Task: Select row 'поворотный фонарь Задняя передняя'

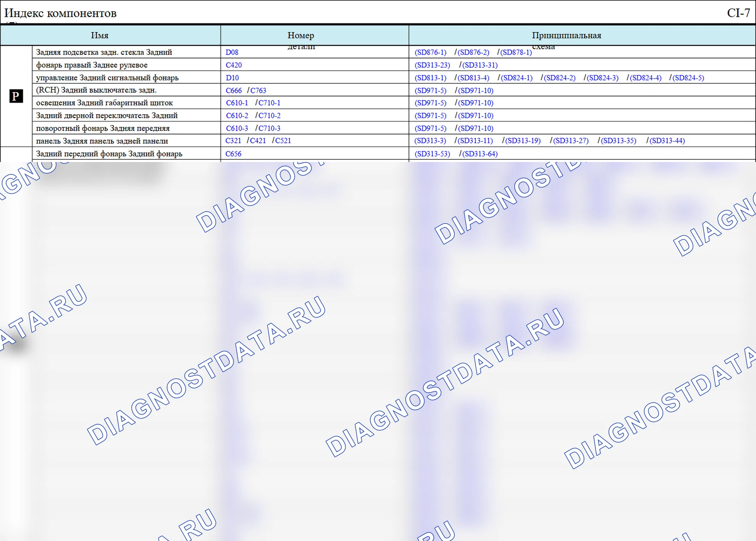Action: tap(103, 128)
